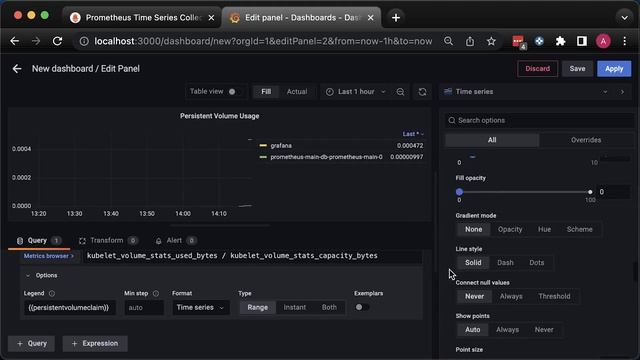Open the profile avatar labeled A
This screenshot has height=360, width=640.
pyautogui.click(x=603, y=41)
